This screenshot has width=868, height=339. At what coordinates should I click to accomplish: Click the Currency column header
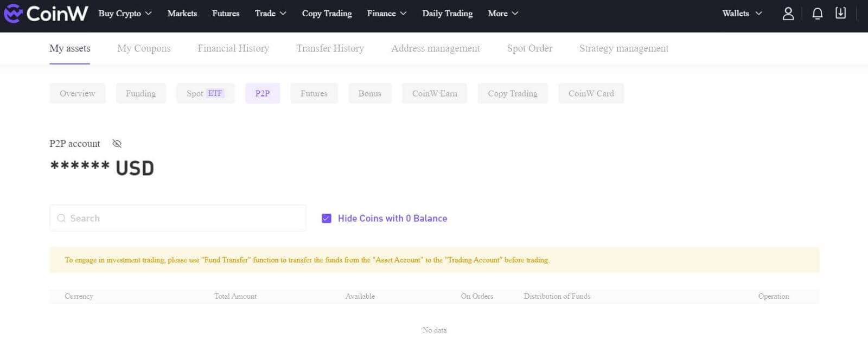[79, 296]
